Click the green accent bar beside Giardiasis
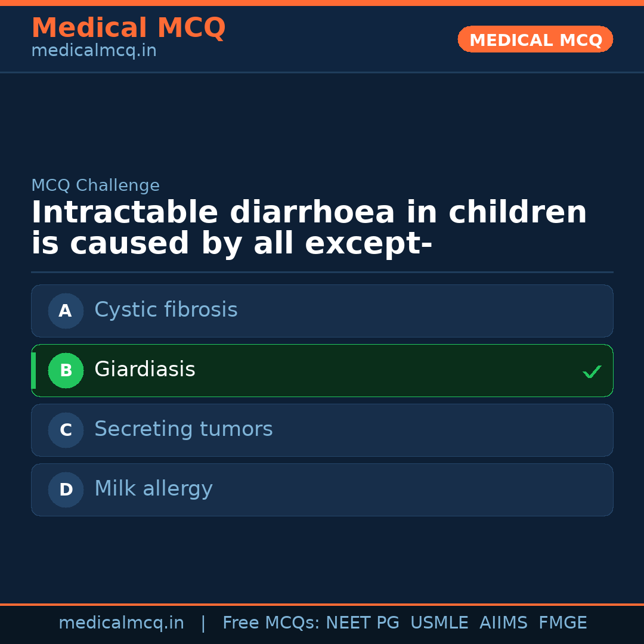The width and height of the screenshot is (644, 644). tap(33, 370)
